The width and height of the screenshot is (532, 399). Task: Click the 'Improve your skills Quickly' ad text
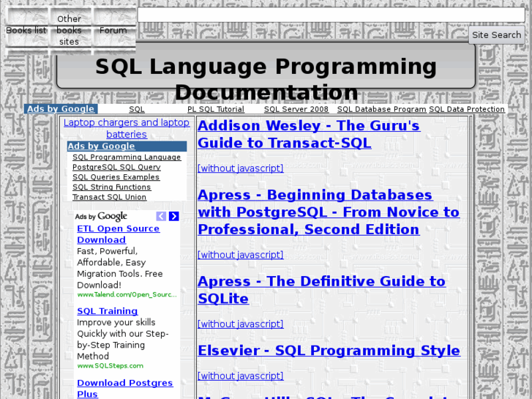pyautogui.click(x=122, y=339)
